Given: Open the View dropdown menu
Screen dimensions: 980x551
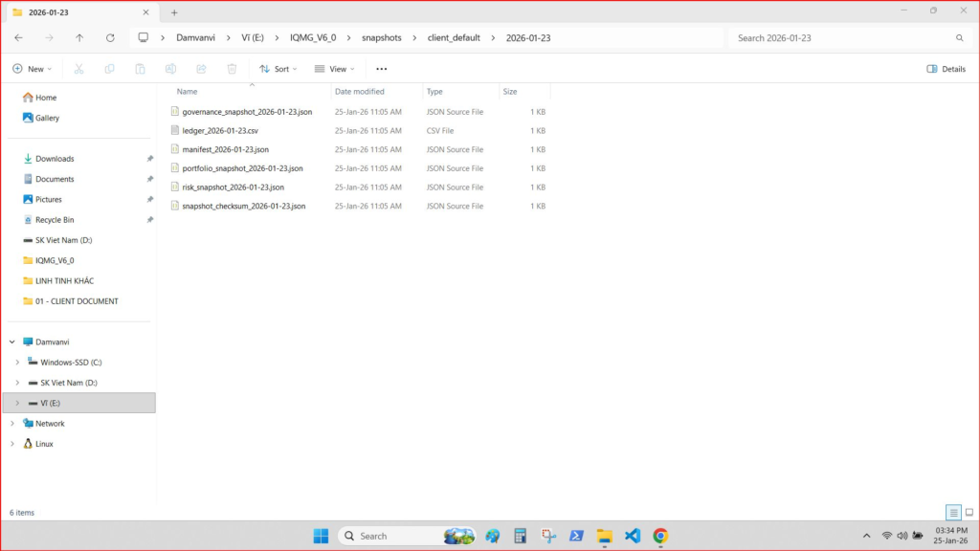Looking at the screenshot, I should [334, 69].
